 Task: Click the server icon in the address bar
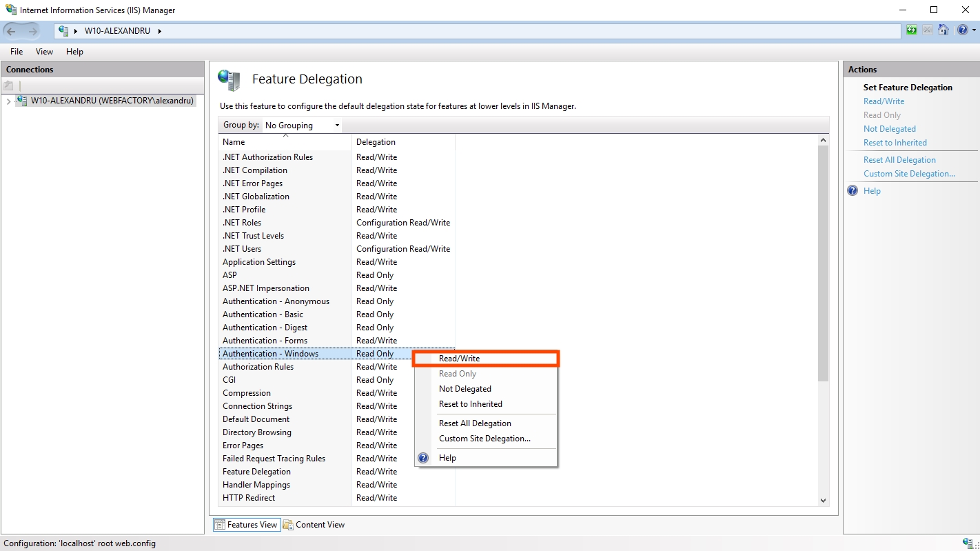click(x=64, y=31)
